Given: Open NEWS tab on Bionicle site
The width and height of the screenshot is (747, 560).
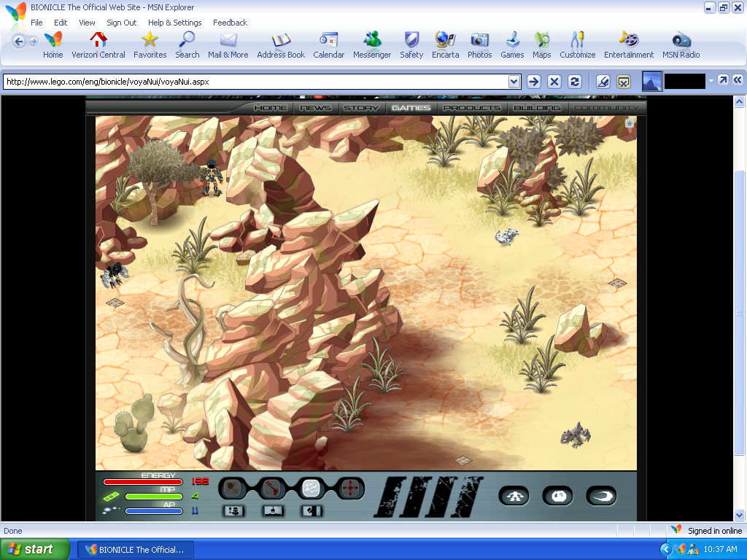Looking at the screenshot, I should 315,108.
